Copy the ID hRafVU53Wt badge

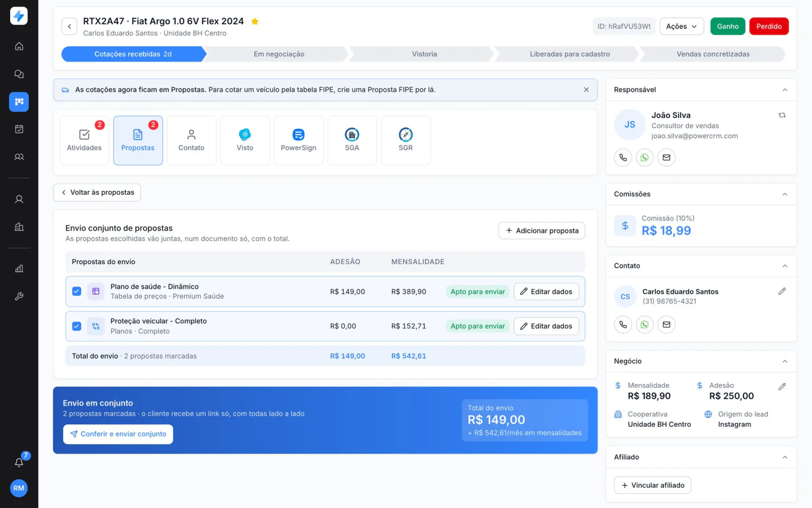coord(624,26)
